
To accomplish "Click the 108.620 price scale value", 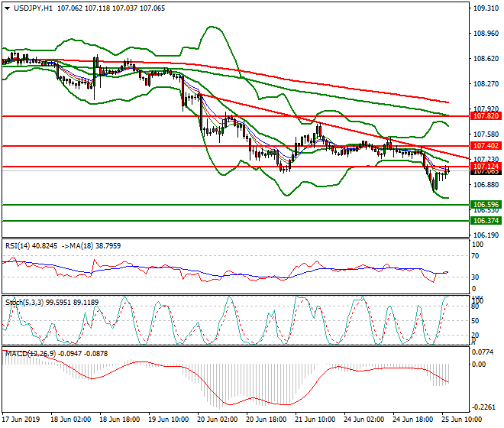I will tap(486, 59).
